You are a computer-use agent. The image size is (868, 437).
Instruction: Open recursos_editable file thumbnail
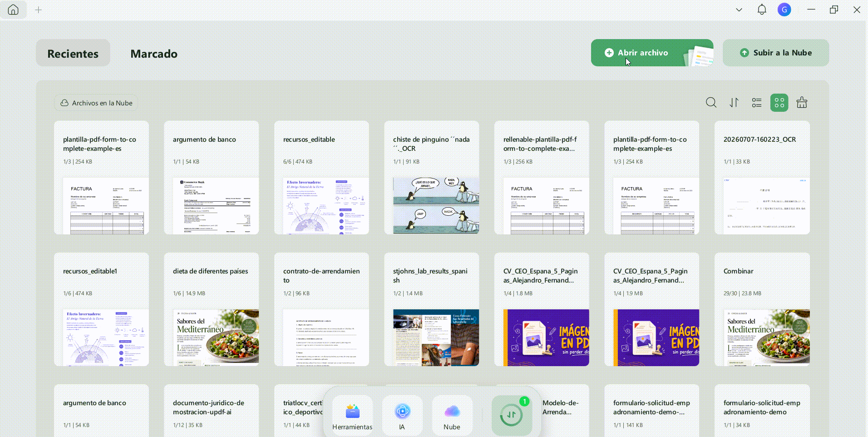tap(326, 206)
